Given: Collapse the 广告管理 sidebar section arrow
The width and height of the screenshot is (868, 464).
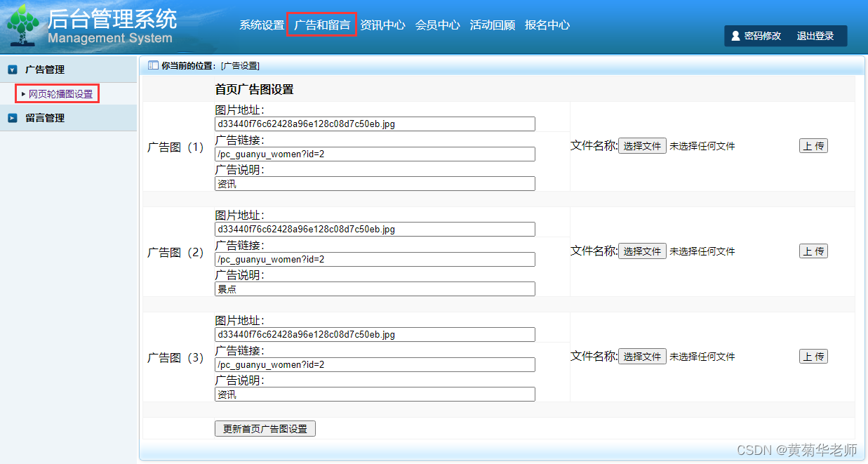Looking at the screenshot, I should [x=13, y=69].
